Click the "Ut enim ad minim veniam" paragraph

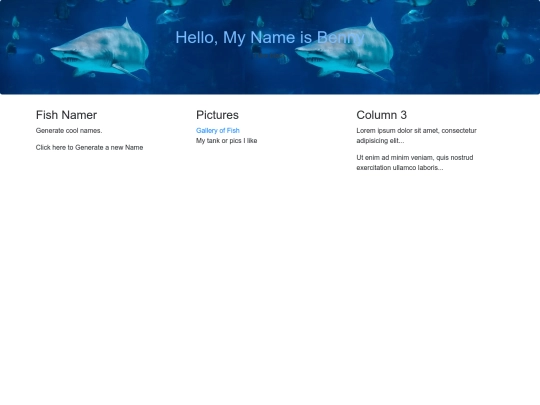pos(415,163)
